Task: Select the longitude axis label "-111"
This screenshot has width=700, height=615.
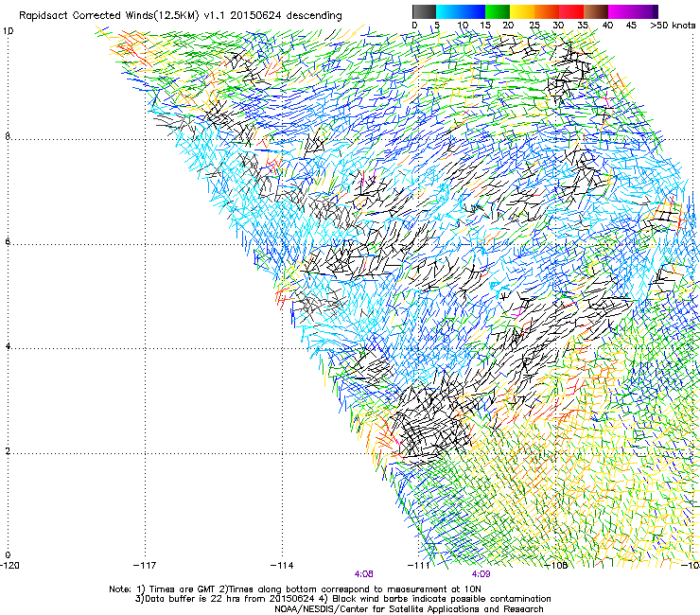Action: (x=419, y=566)
